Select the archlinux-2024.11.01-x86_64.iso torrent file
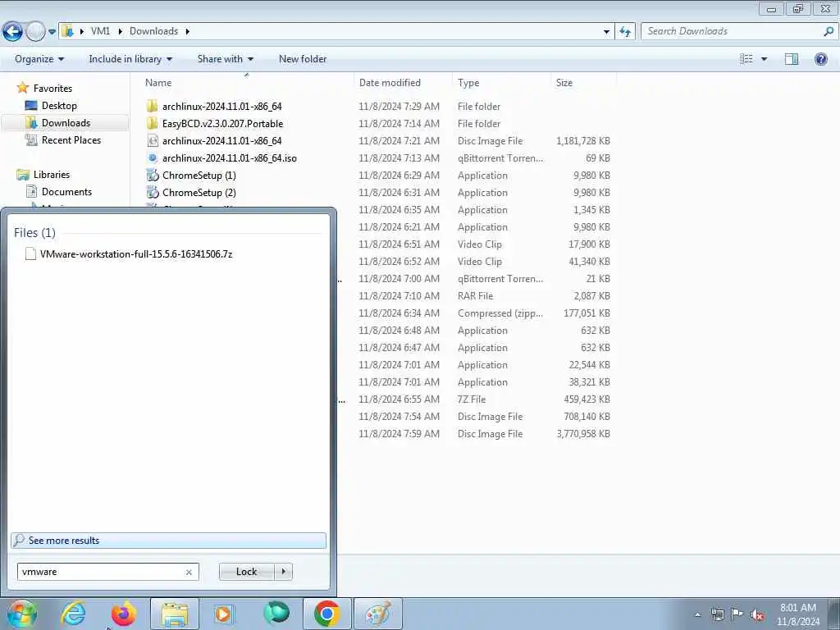This screenshot has height=630, width=840. pyautogui.click(x=230, y=158)
